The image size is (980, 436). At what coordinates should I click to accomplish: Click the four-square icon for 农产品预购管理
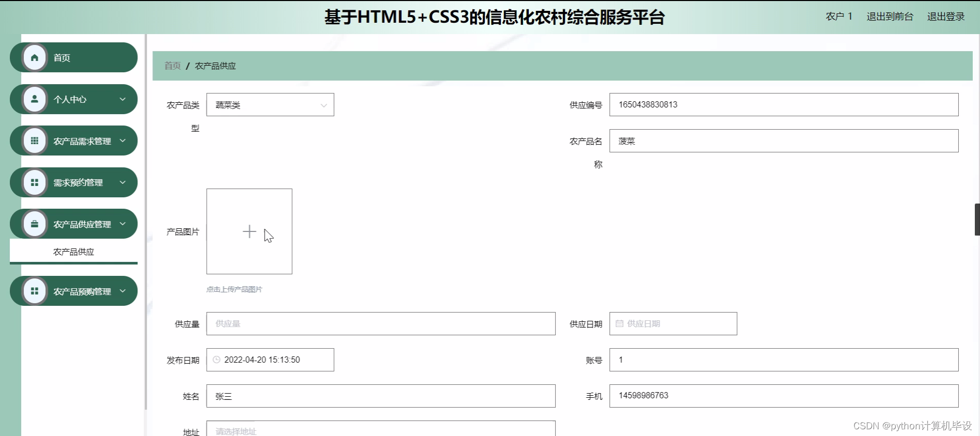tap(35, 291)
